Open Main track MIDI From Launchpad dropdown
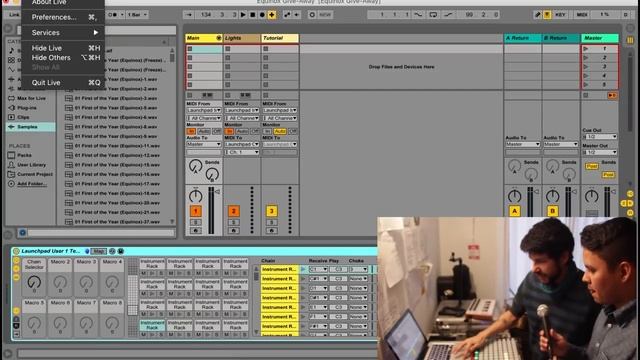The height and width of the screenshot is (360, 640). pyautogui.click(x=204, y=110)
